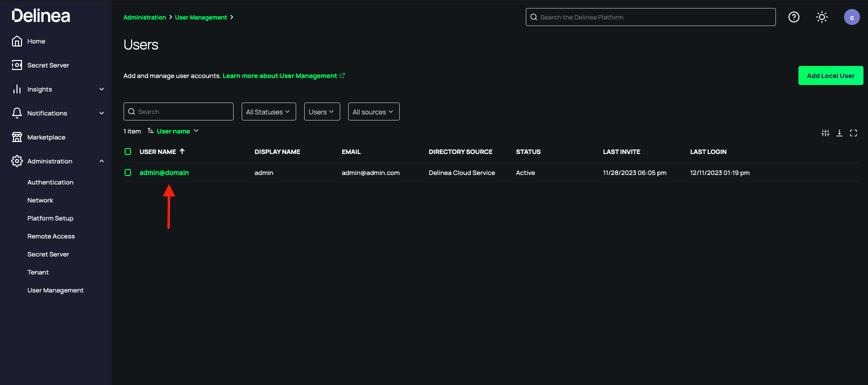
Task: Click the export download icon
Action: click(x=839, y=133)
